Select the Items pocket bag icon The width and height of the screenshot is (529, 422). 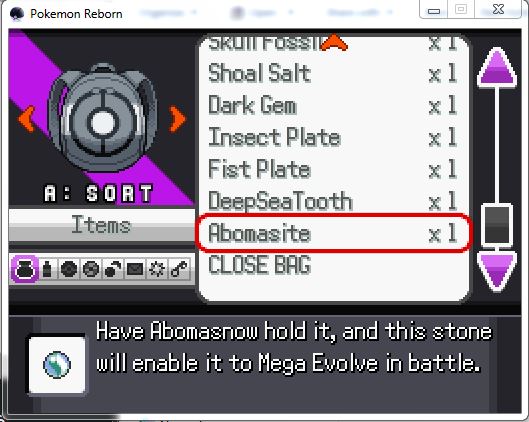[24, 269]
